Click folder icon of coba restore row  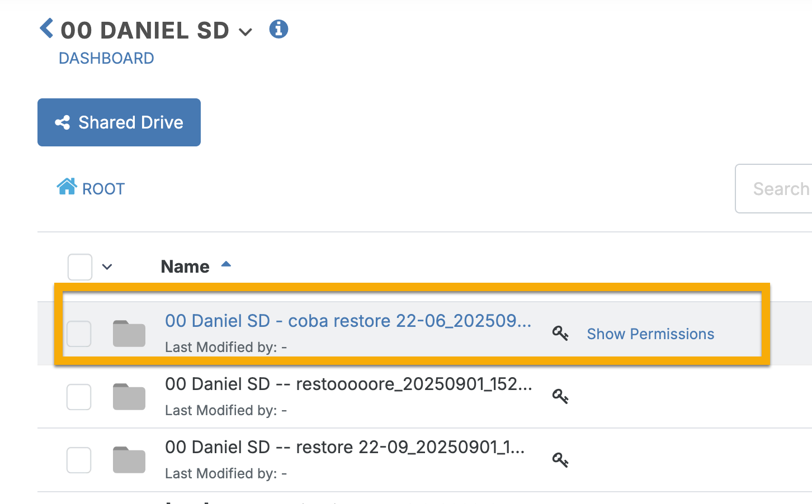(129, 334)
